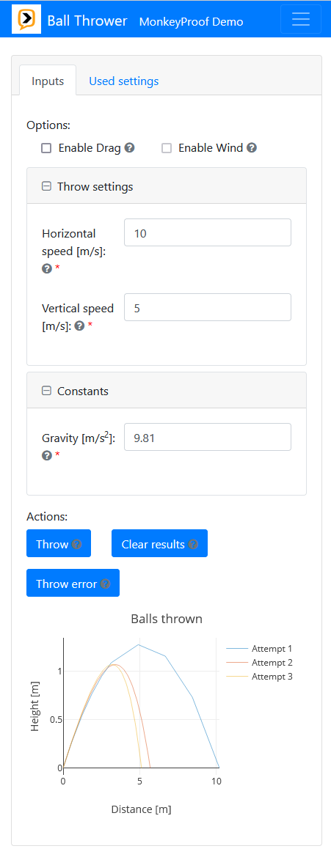Show help for Horizontal speed field
The width and height of the screenshot is (331, 868).
coord(47,268)
